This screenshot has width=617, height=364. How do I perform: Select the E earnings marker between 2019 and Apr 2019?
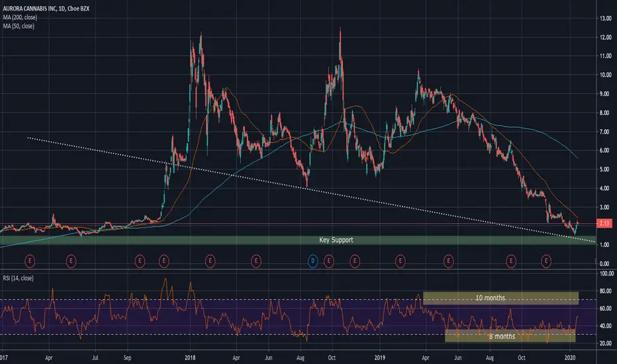click(x=400, y=261)
